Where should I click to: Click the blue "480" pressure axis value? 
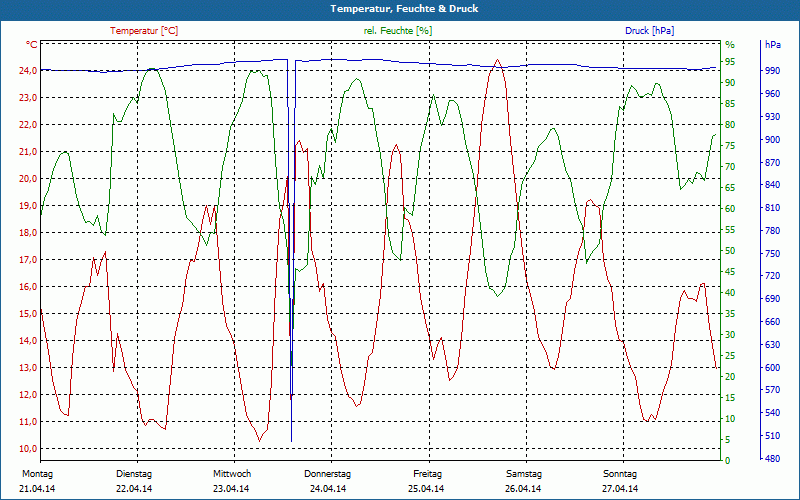pos(773,459)
